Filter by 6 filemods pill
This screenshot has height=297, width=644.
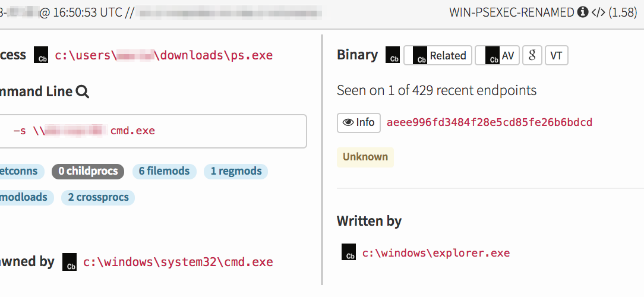pos(164,171)
